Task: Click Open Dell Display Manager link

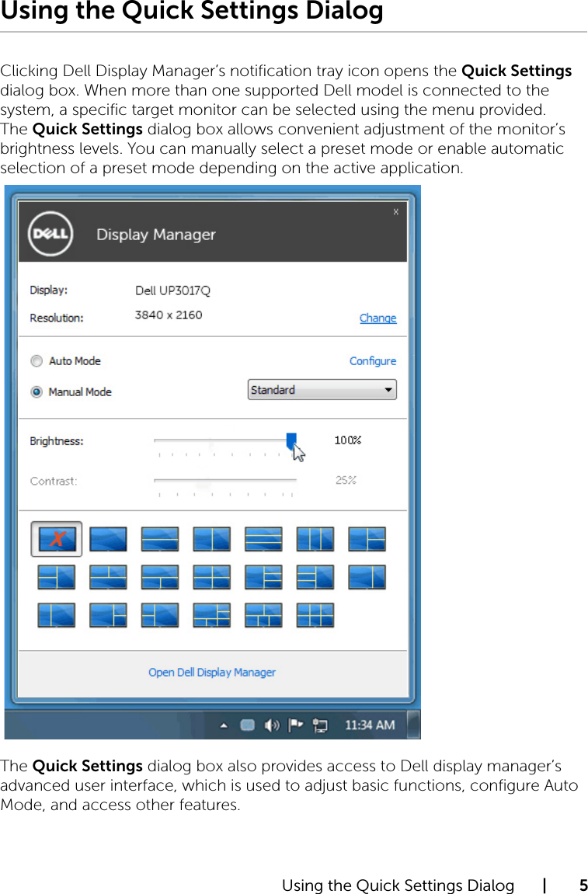Action: pos(212,672)
